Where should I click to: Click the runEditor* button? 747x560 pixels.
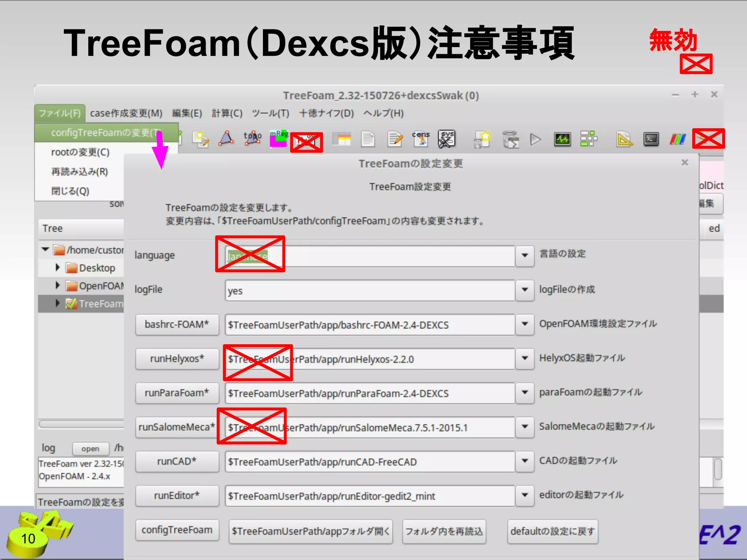(x=177, y=495)
